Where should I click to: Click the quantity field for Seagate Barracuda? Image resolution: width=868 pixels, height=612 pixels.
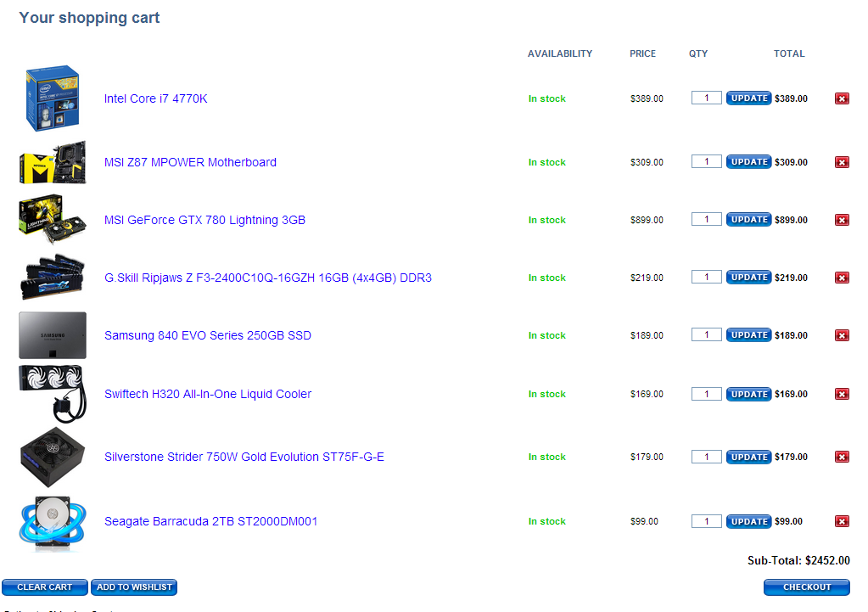coord(706,521)
